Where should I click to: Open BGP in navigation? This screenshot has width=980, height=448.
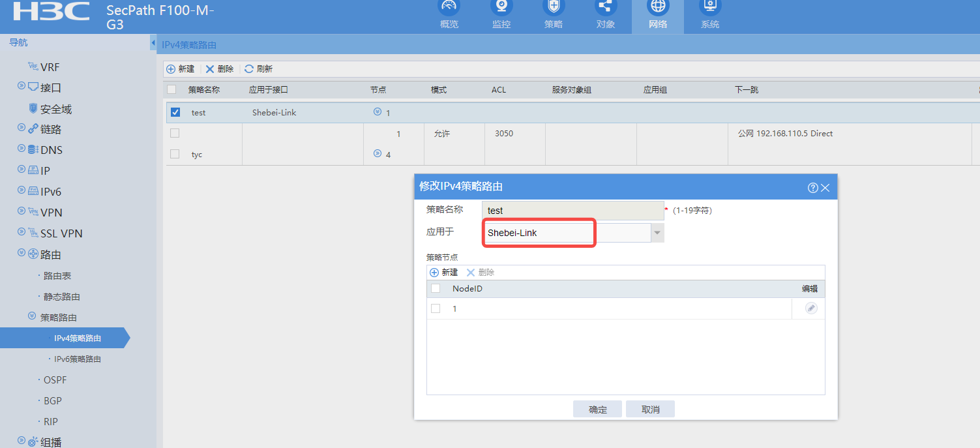pos(53,401)
